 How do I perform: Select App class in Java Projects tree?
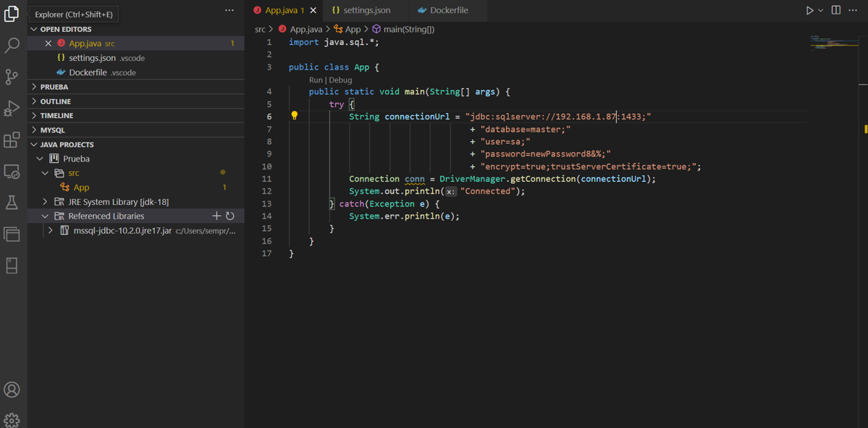[x=135, y=187]
